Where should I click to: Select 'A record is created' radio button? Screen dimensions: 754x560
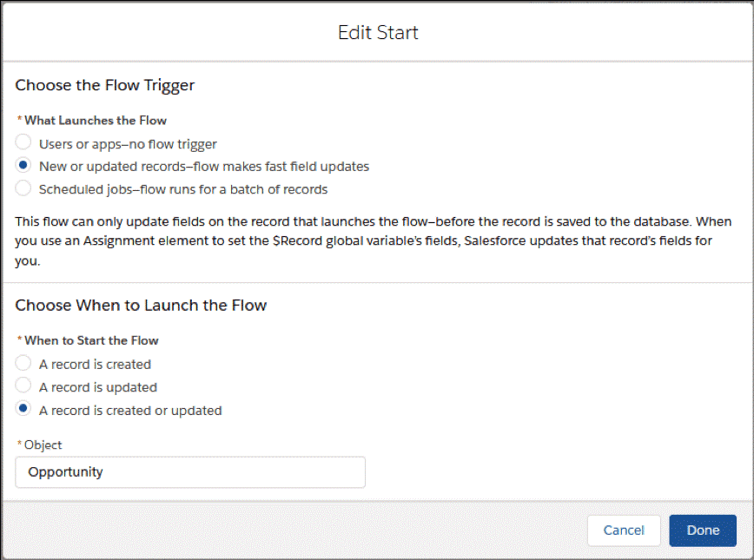[24, 364]
